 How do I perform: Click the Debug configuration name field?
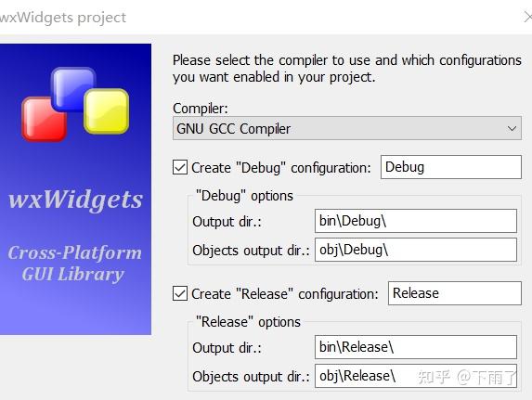(451, 167)
